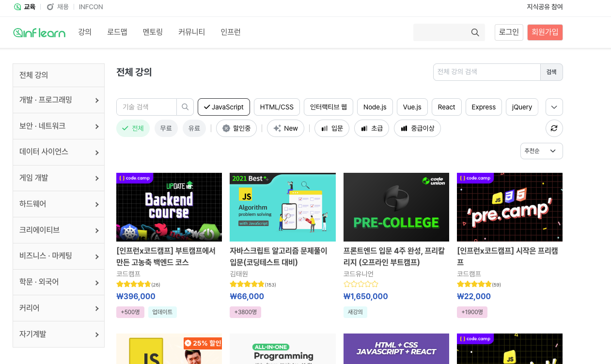
Task: Toggle the HTML/CSS skill tag
Action: click(x=277, y=107)
